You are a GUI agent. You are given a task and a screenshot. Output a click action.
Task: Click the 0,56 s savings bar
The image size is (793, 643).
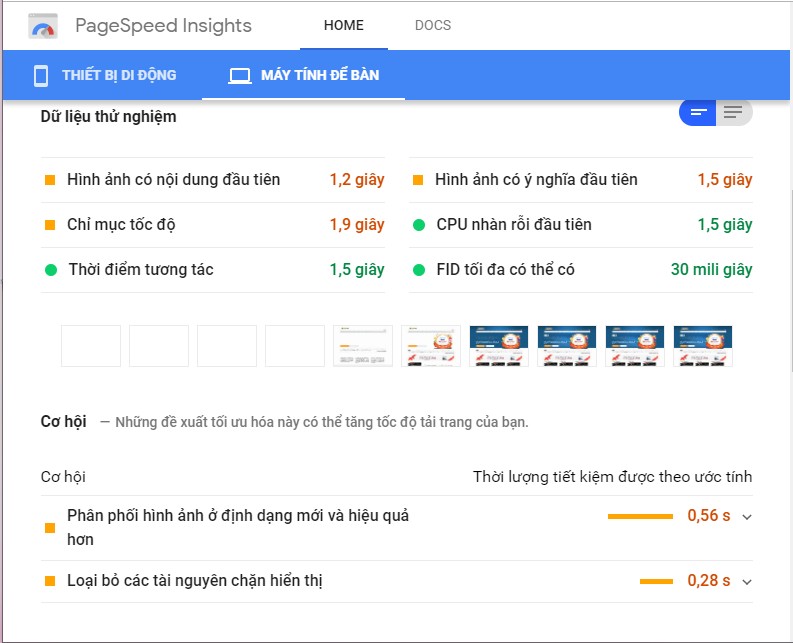640,517
